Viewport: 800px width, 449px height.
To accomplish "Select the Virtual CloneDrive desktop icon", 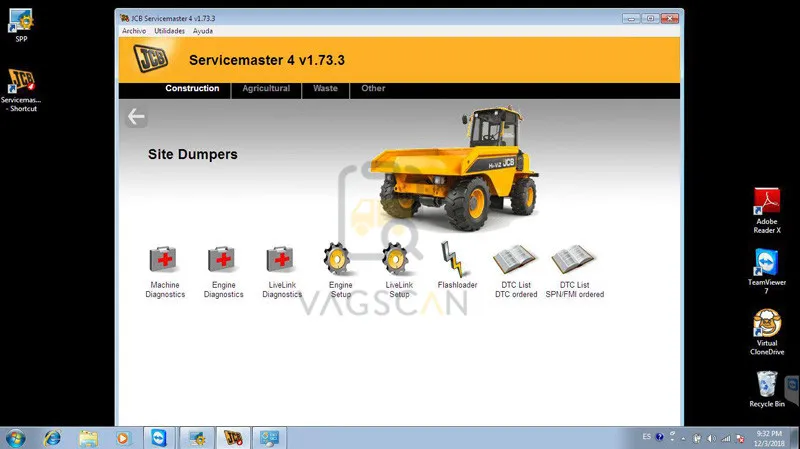I will [x=767, y=332].
